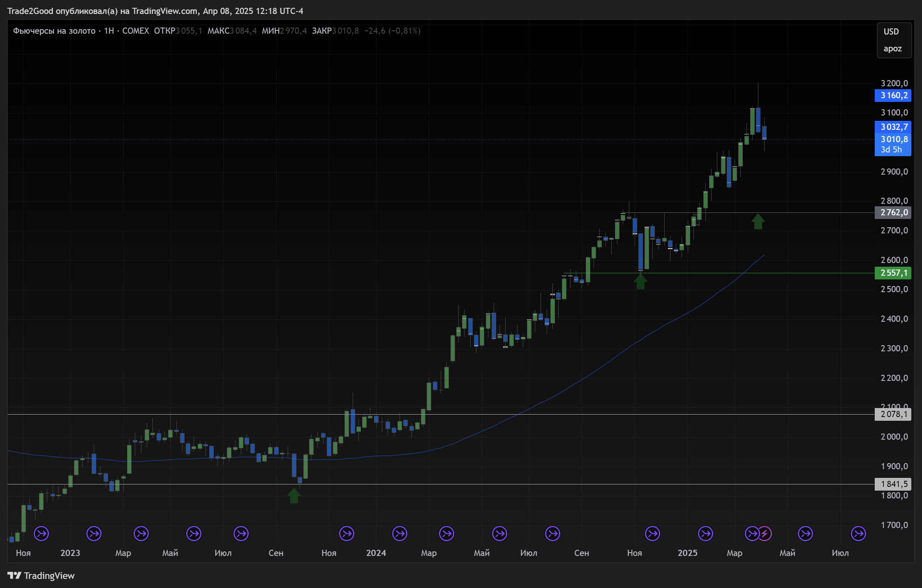Select the gray 2078,1 level label
922x588 pixels.
point(893,414)
